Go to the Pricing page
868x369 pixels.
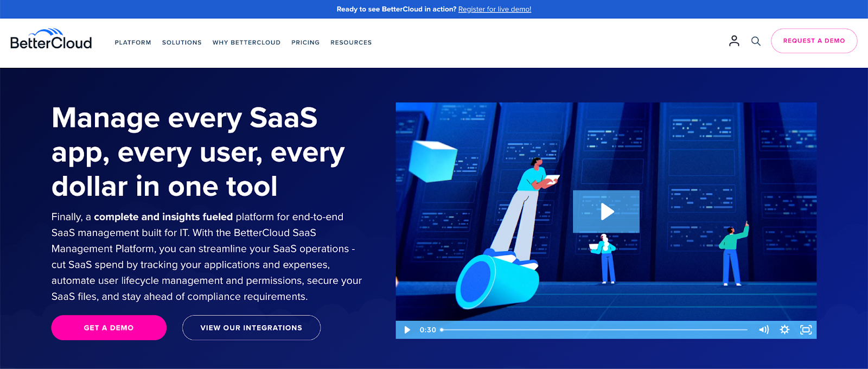(x=305, y=42)
